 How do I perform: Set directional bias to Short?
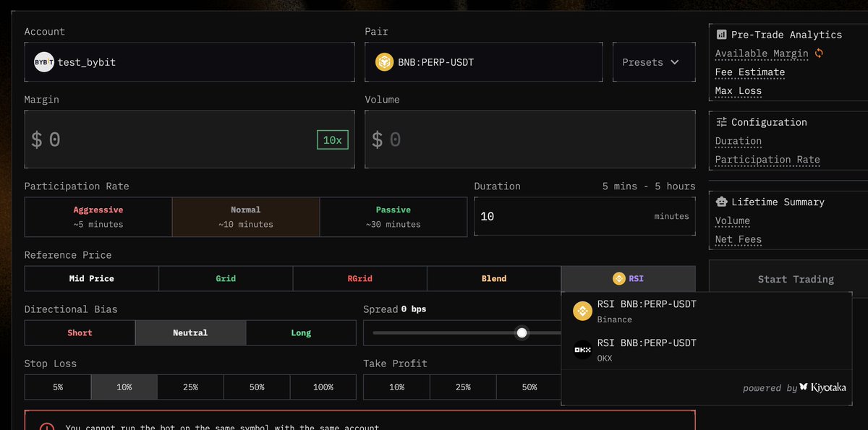tap(80, 332)
